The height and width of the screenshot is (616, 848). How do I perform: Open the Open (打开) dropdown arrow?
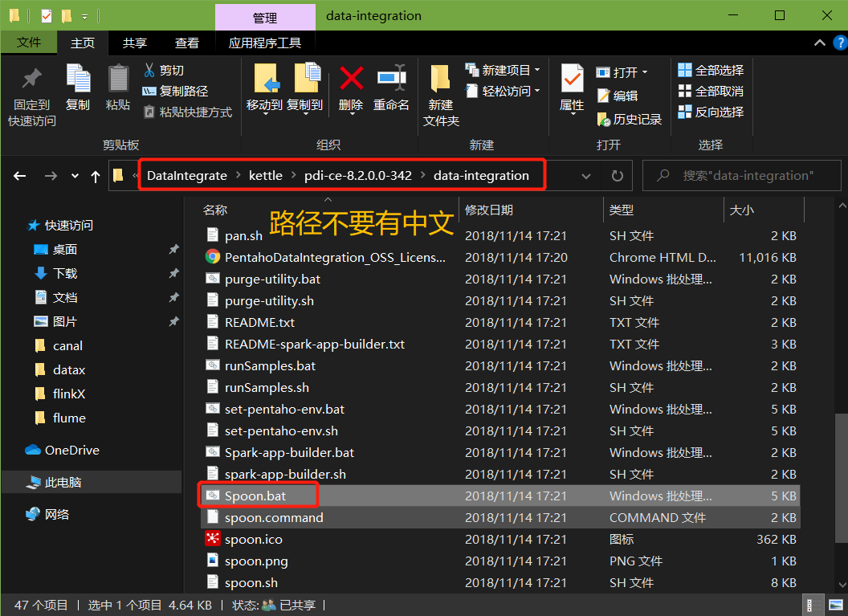(645, 72)
